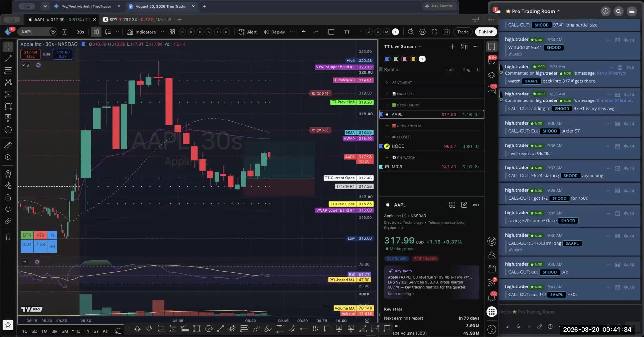Switch chart range to YTD
The width and height of the screenshot is (644, 337).
pos(76,331)
